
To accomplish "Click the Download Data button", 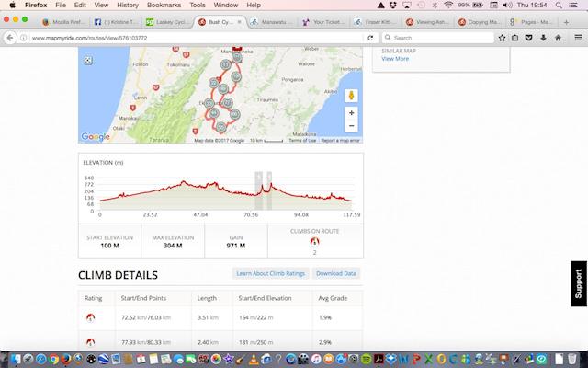I will coord(336,273).
